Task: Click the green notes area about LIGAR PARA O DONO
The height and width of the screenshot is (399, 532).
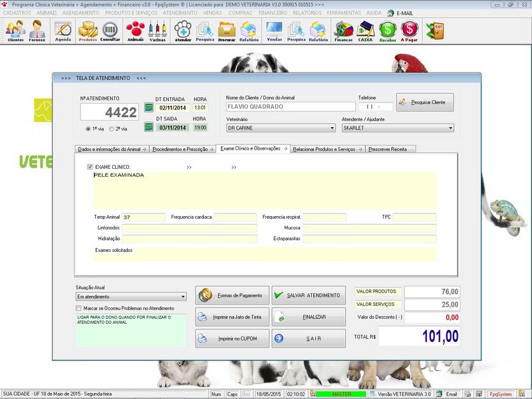Action: point(131,330)
